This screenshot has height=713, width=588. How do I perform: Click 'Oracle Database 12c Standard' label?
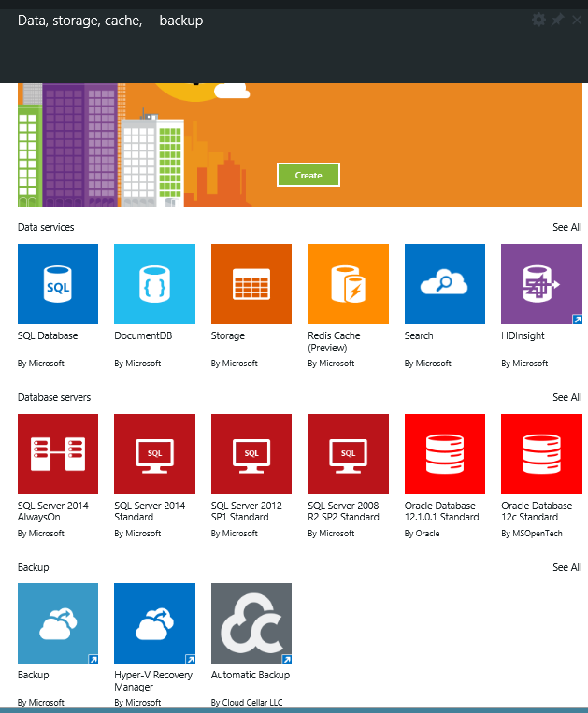[x=537, y=511]
